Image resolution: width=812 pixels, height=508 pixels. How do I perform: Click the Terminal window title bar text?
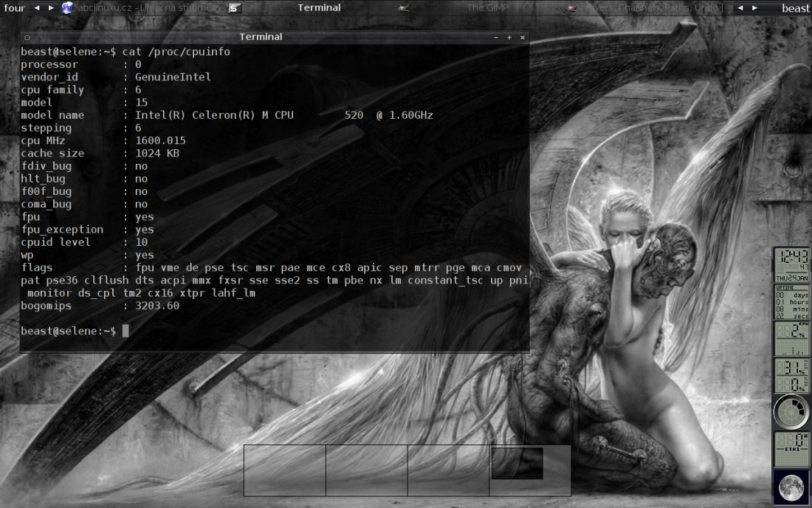click(261, 37)
